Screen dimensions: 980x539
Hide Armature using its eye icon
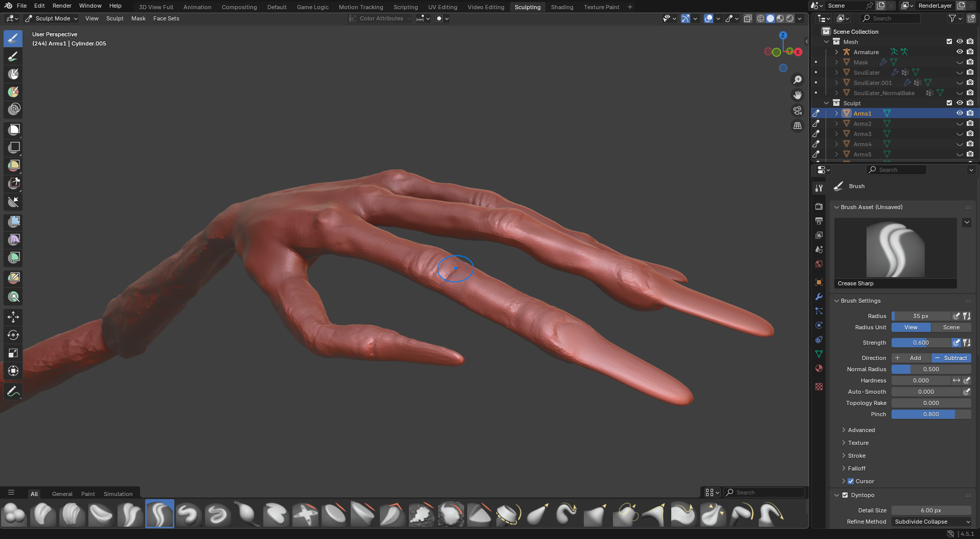(x=960, y=52)
